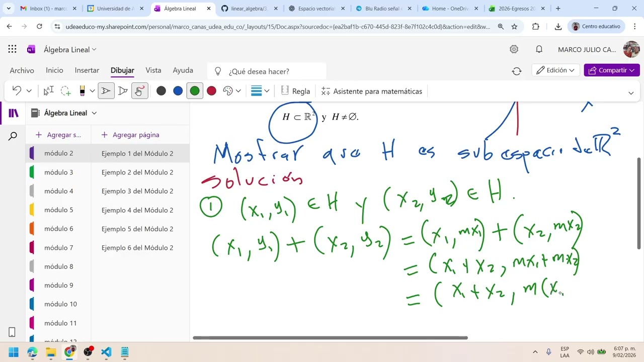644x362 pixels.
Task: Click the Compartir button
Action: click(612, 70)
